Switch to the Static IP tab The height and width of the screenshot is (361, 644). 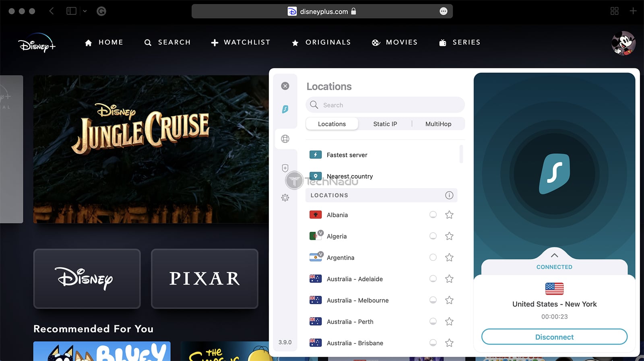385,124
